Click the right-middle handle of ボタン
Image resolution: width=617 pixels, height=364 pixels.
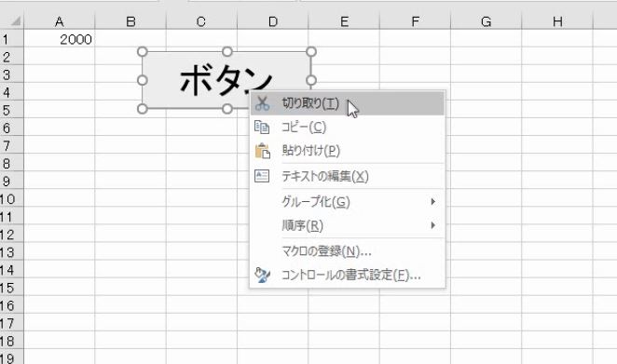click(311, 80)
